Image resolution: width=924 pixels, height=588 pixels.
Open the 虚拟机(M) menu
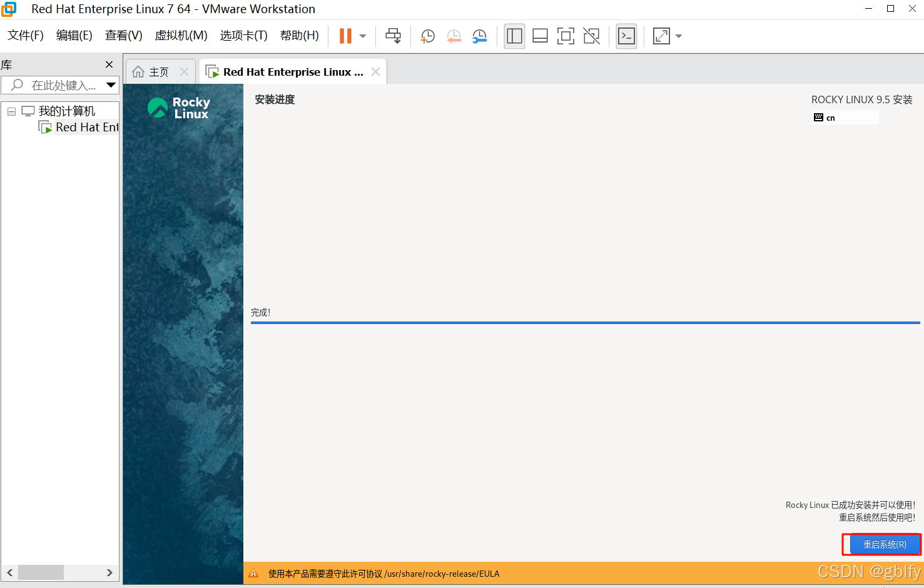(181, 35)
